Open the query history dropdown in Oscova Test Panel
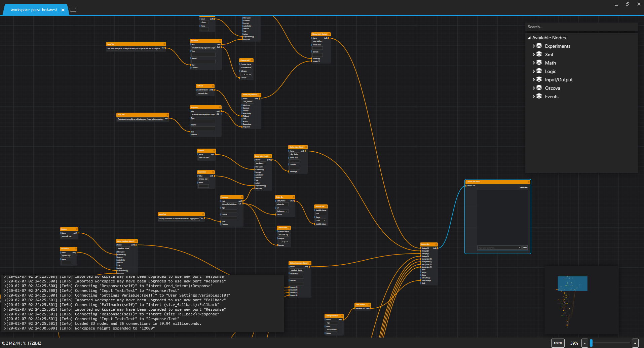This screenshot has width=644, height=348. tap(520, 247)
